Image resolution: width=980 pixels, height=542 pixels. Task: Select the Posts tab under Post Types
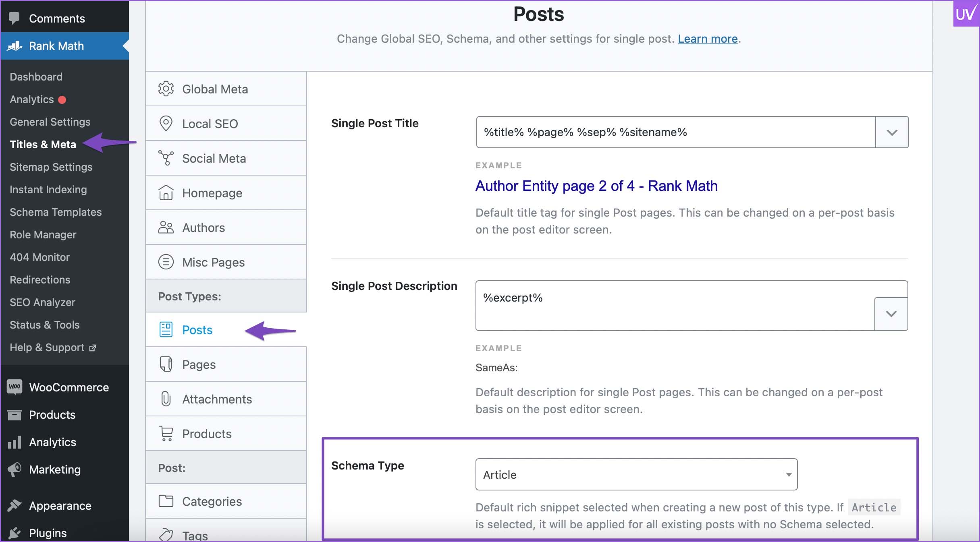click(x=226, y=330)
